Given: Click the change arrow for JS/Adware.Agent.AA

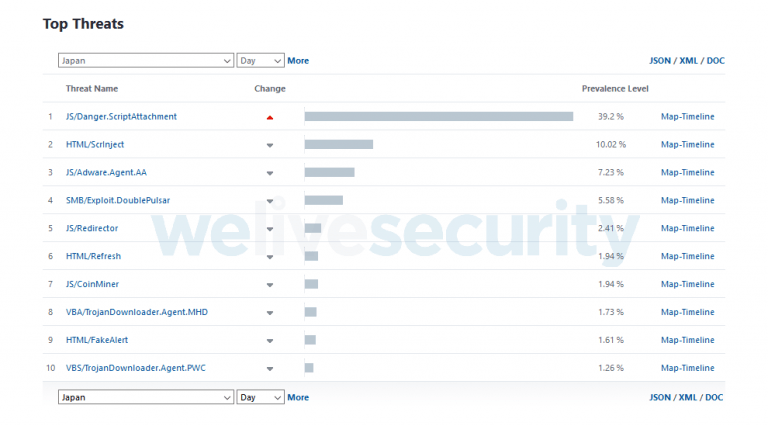Looking at the screenshot, I should (x=270, y=173).
